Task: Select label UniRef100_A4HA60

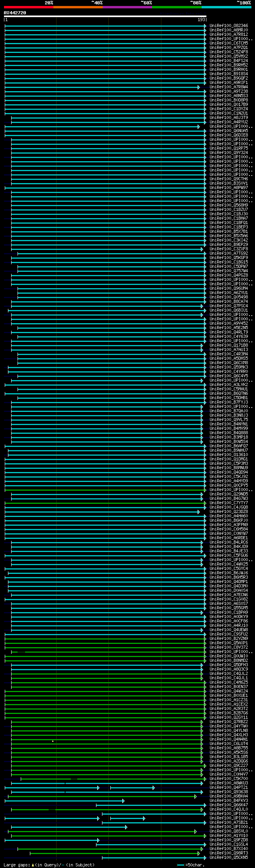Action: point(229,516)
